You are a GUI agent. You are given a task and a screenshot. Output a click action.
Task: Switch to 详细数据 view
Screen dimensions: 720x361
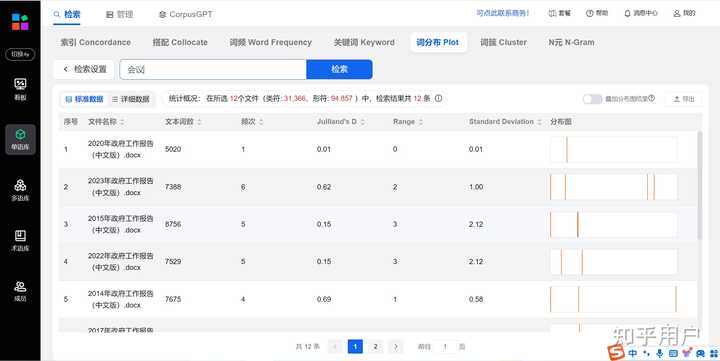coord(131,99)
